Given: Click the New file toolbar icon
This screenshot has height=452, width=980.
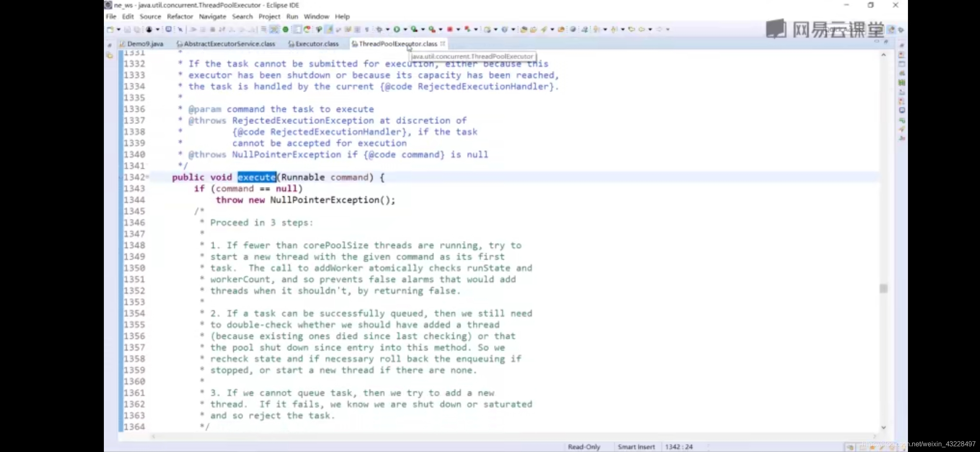Looking at the screenshot, I should [x=110, y=29].
